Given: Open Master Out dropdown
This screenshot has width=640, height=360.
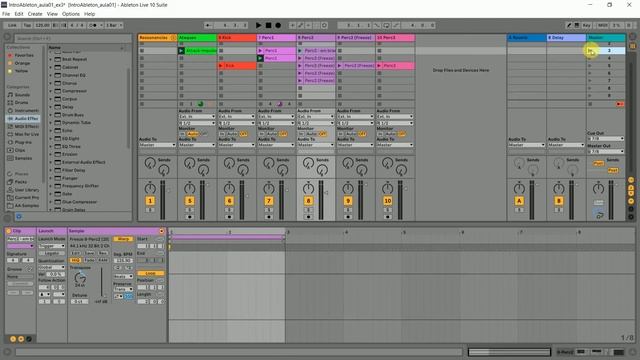Looking at the screenshot, I should pyautogui.click(x=606, y=151).
